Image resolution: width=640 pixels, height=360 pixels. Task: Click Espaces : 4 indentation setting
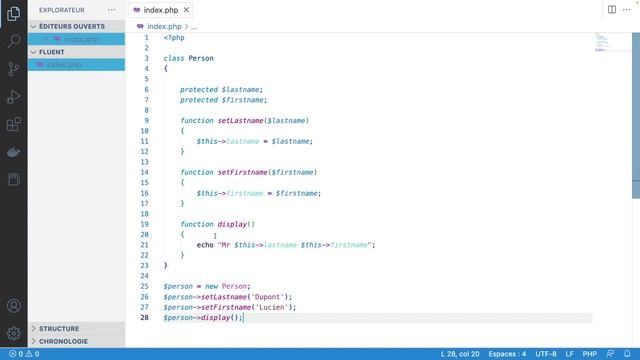[x=507, y=354]
